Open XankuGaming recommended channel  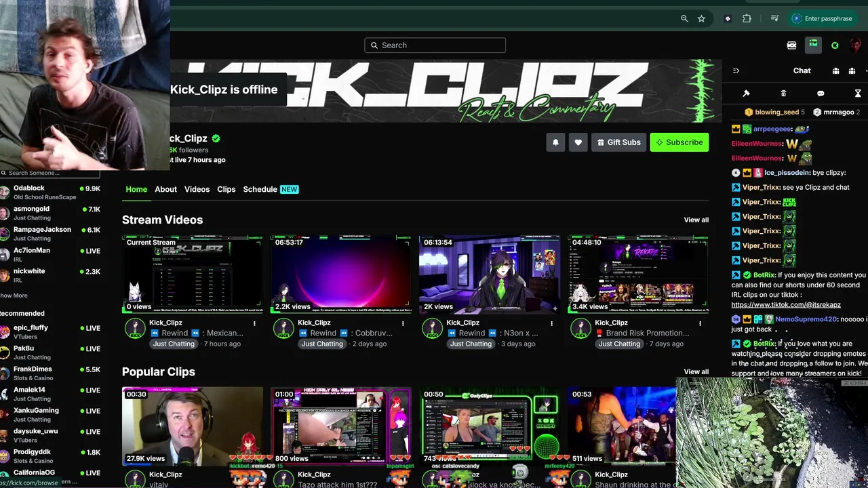coord(51,414)
